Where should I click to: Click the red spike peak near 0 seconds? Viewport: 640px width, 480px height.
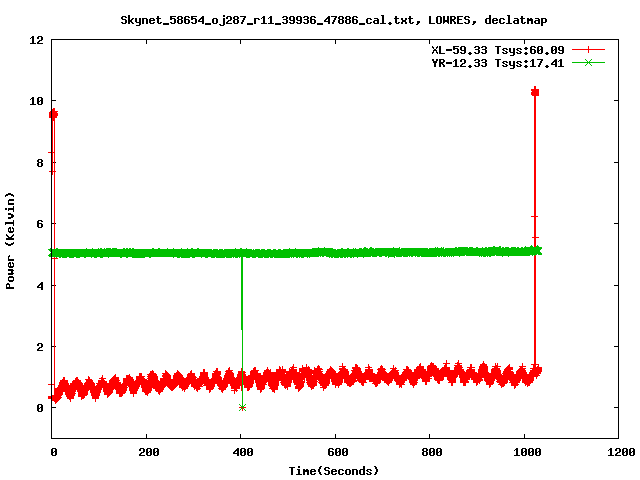point(53,114)
